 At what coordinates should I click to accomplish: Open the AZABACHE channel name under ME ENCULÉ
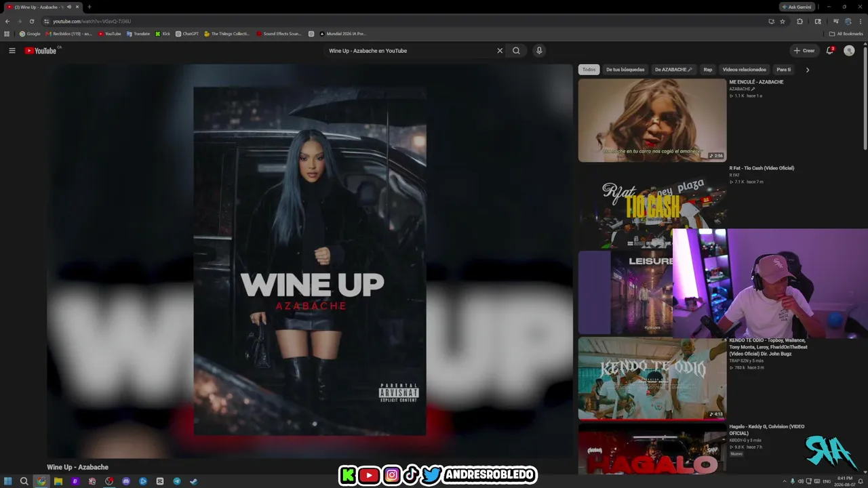741,89
